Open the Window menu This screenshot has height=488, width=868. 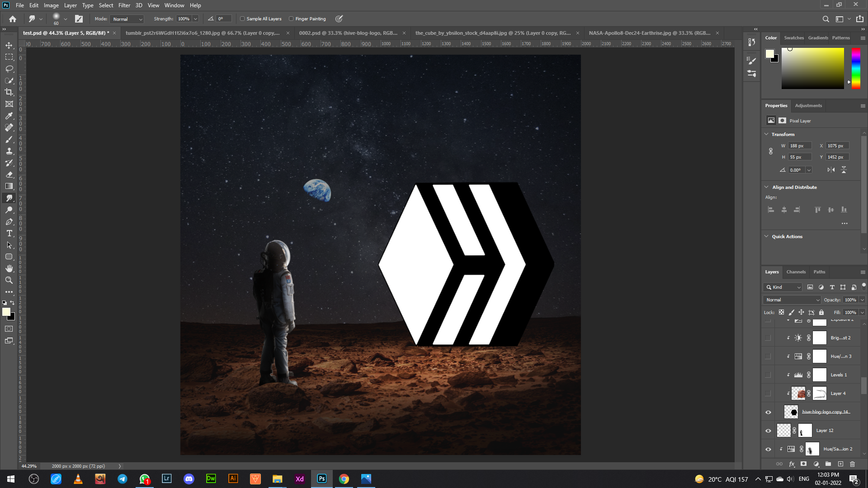175,5
